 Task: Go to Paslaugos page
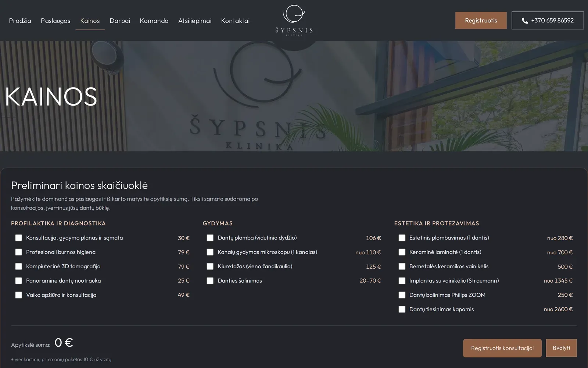(55, 21)
